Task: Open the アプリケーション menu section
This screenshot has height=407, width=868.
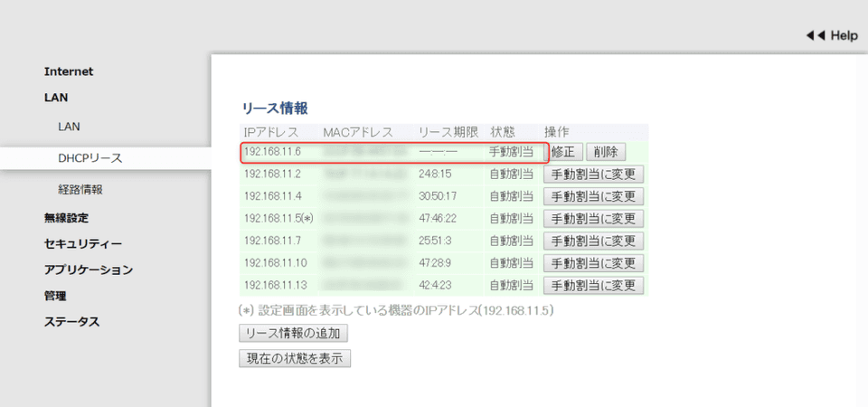Action: pos(89,270)
